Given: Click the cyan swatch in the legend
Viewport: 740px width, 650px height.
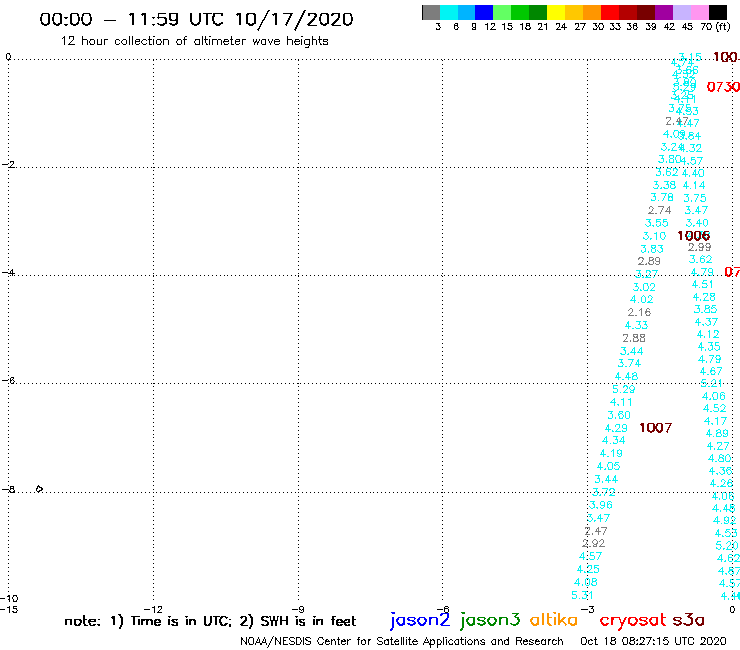Looking at the screenshot, I should pos(449,12).
